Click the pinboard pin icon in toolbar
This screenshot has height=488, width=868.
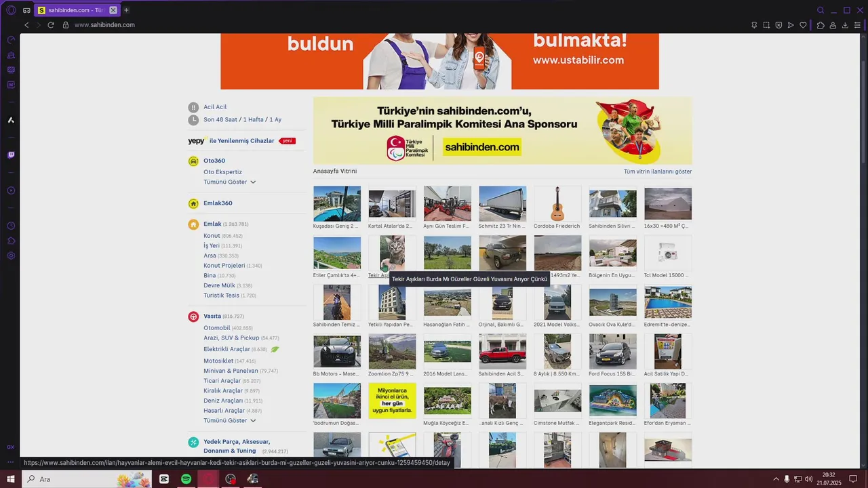coord(754,25)
